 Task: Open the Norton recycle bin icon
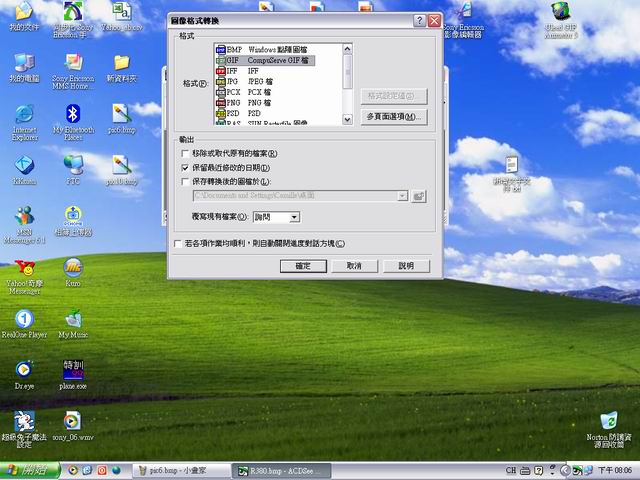pyautogui.click(x=609, y=429)
